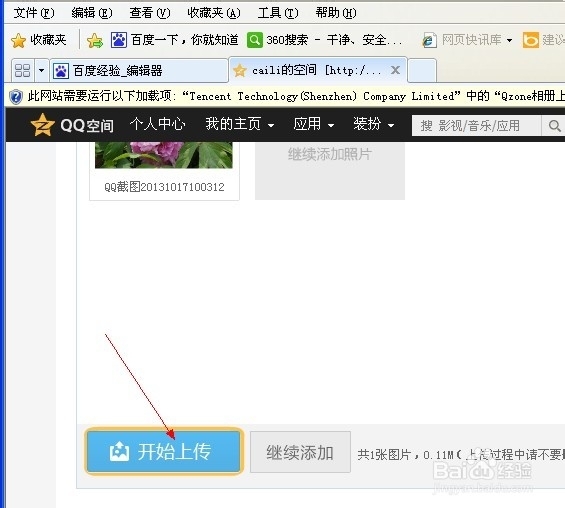Click the magnifier search icon in QQ空间 bar
The image size is (565, 508).
click(x=554, y=126)
